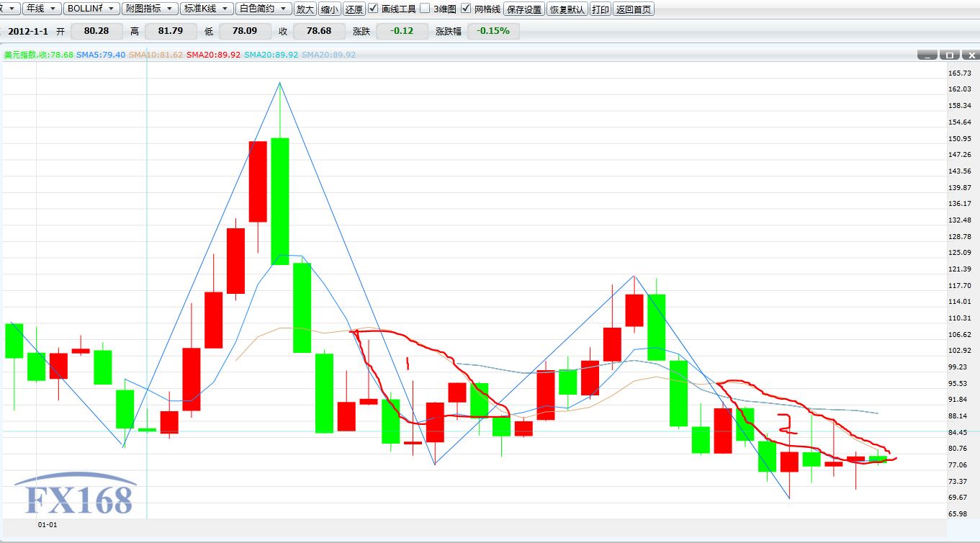Click the 150.95 price axis label
This screenshot has height=543, width=980.
pyautogui.click(x=961, y=138)
